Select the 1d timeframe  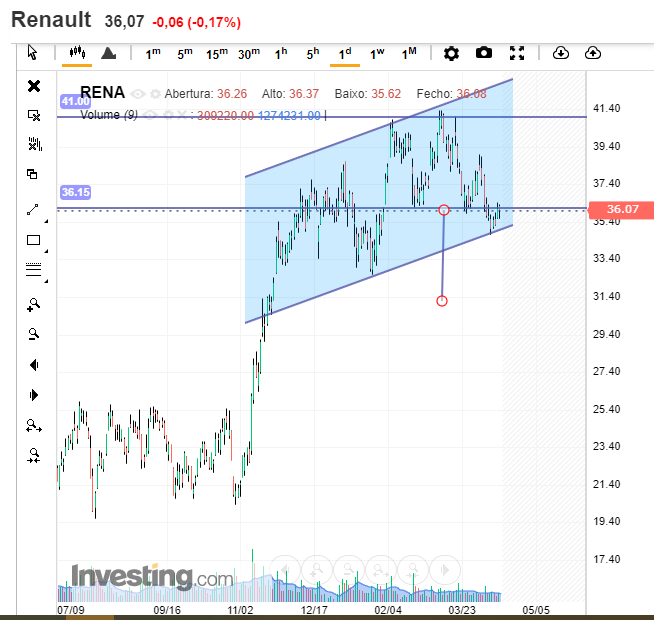[x=345, y=53]
